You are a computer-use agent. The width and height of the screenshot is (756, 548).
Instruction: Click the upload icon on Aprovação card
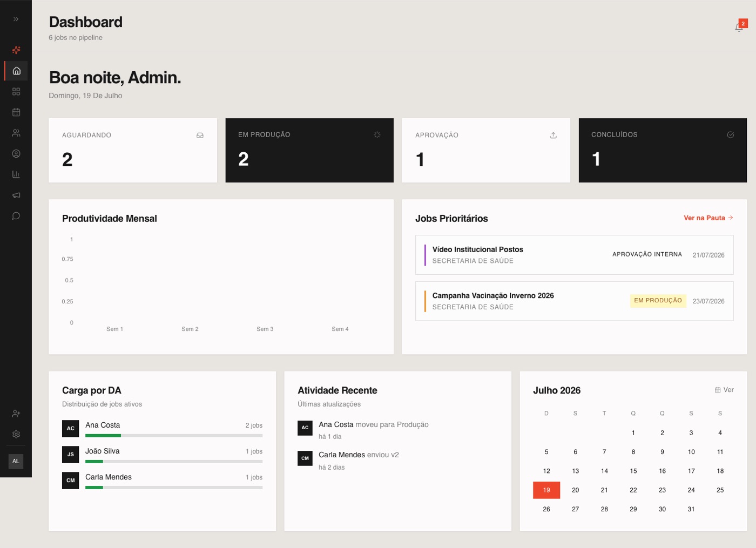point(553,136)
